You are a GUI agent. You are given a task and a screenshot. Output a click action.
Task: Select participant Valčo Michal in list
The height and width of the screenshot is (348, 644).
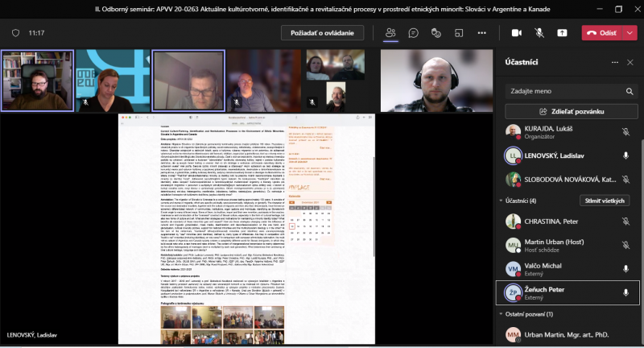pyautogui.click(x=555, y=268)
